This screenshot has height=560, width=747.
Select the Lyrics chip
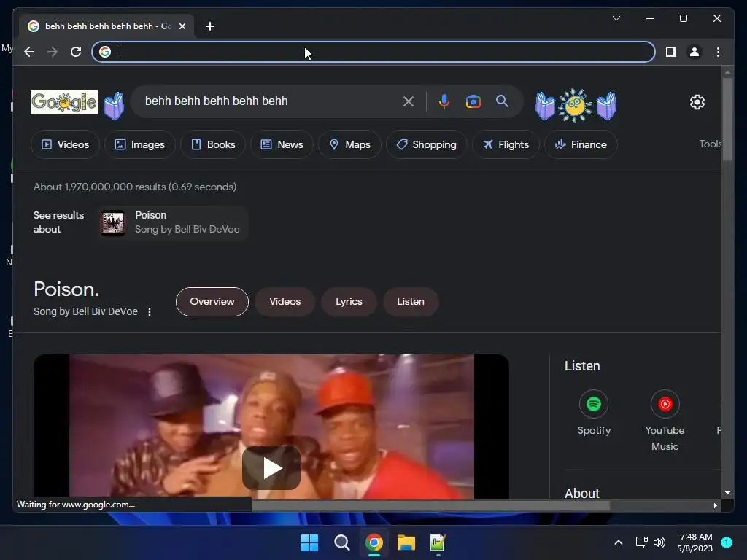[x=349, y=301]
